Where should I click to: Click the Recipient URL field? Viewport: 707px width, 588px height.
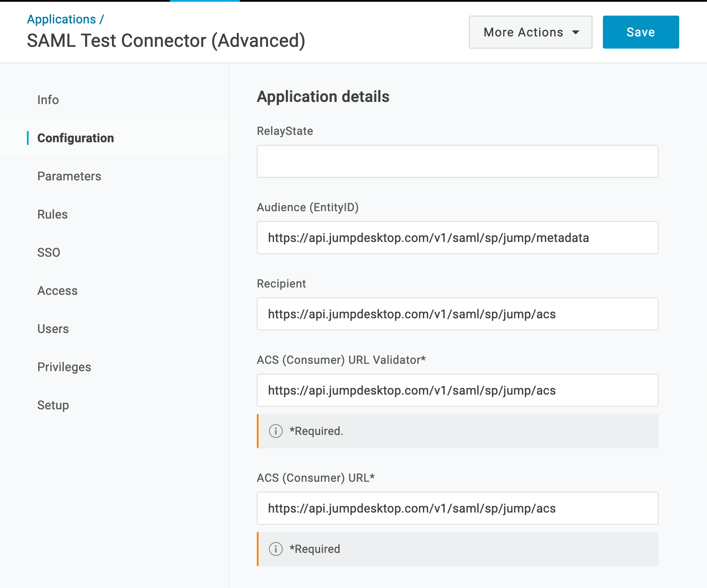(458, 314)
